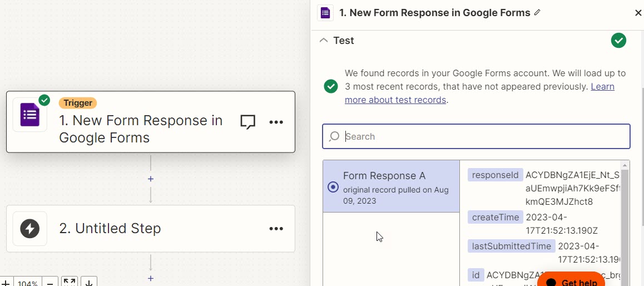Click the green check status icon for Test
This screenshot has height=286, width=644.
[x=618, y=40]
